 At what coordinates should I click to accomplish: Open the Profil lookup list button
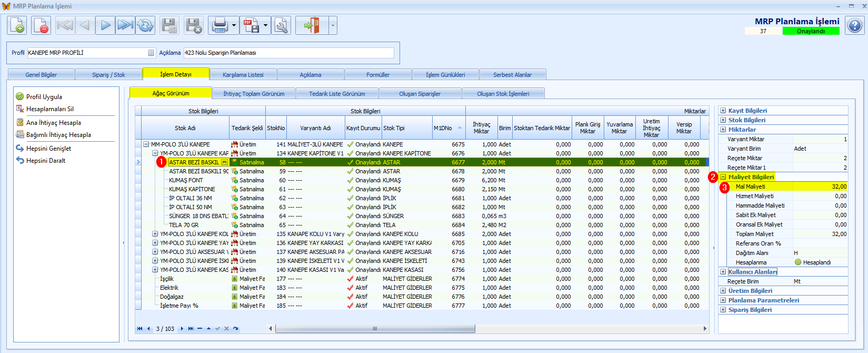coord(151,53)
